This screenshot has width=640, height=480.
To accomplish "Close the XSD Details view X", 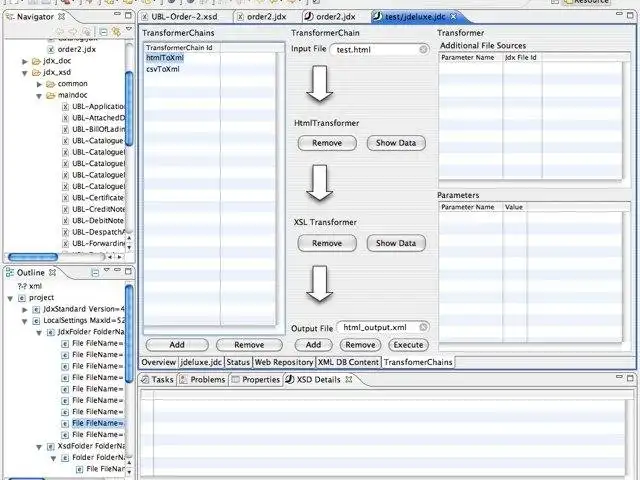I will [349, 379].
